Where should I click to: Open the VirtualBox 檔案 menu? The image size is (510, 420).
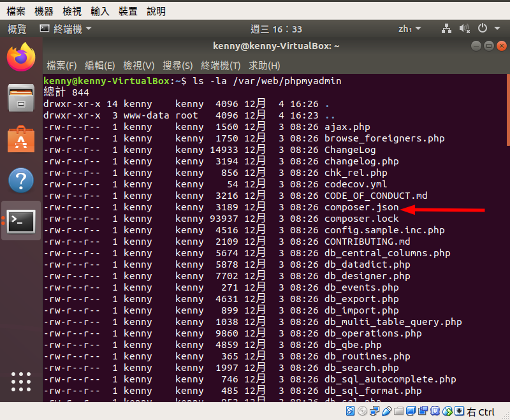coord(15,11)
